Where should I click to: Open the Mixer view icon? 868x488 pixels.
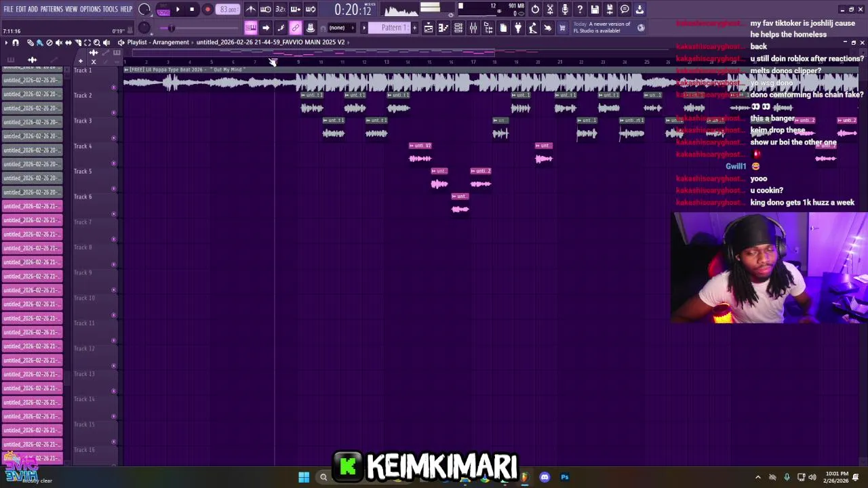coord(473,28)
